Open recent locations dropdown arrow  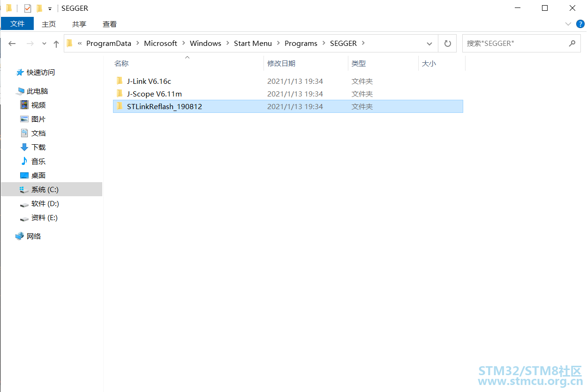(x=44, y=44)
